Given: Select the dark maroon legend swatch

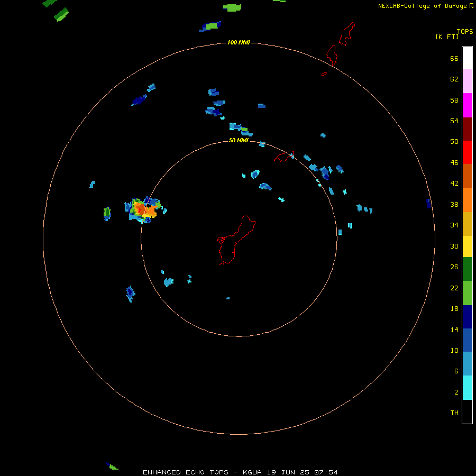Looking at the screenshot, I should 467,129.
